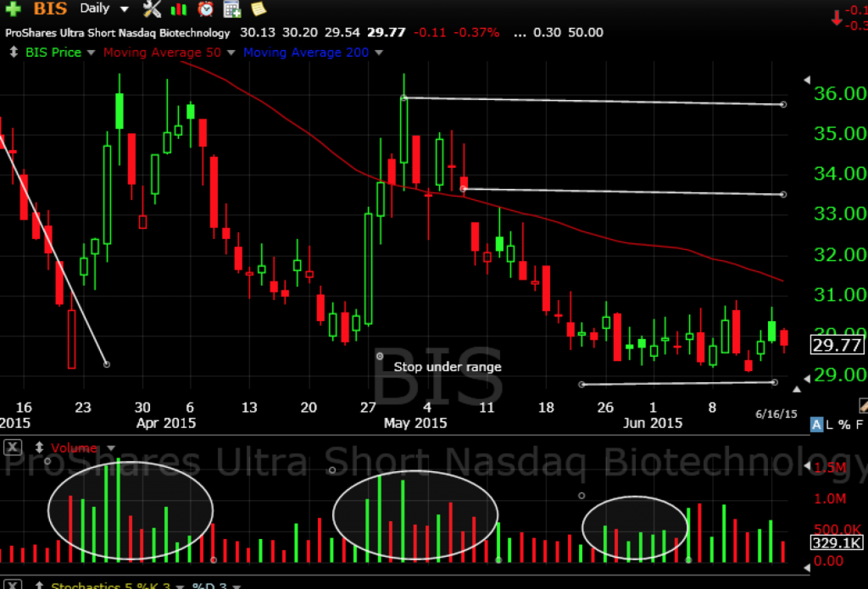This screenshot has width=868, height=589.
Task: Click the May 2015 time axis label
Action: point(415,423)
